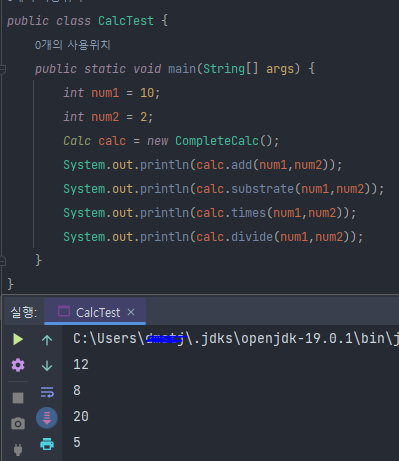The width and height of the screenshot is (399, 461).
Task: Click the jdk path command line
Action: pos(236,339)
